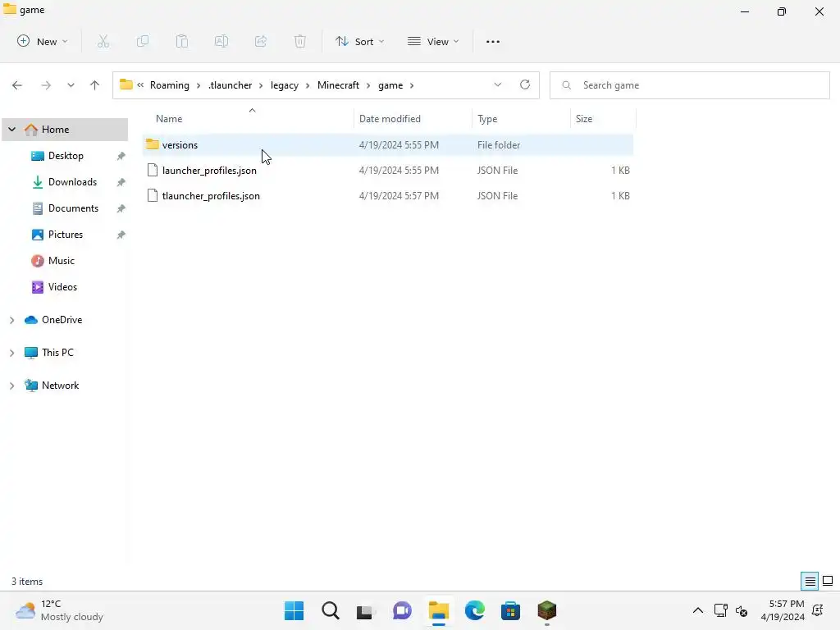840x630 pixels.
Task: Click the Share icon in toolbar
Action: pyautogui.click(x=260, y=41)
